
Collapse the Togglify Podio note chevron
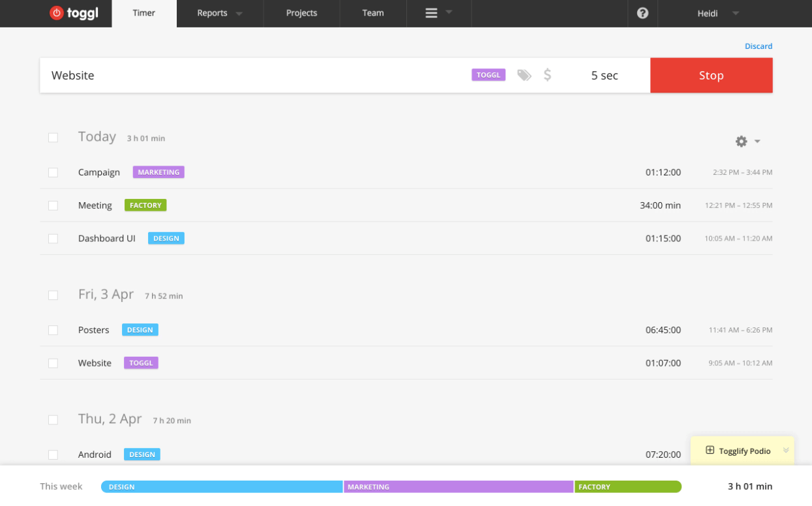point(786,451)
